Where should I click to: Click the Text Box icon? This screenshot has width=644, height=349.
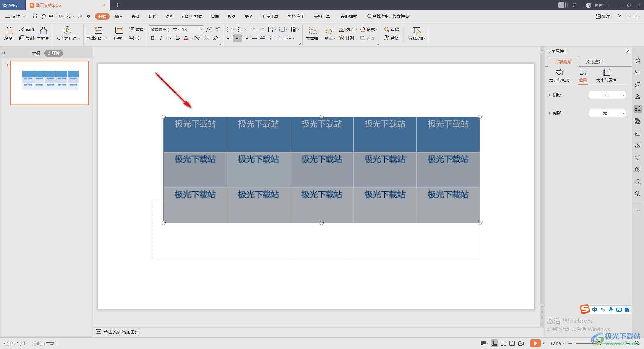pyautogui.click(x=313, y=30)
